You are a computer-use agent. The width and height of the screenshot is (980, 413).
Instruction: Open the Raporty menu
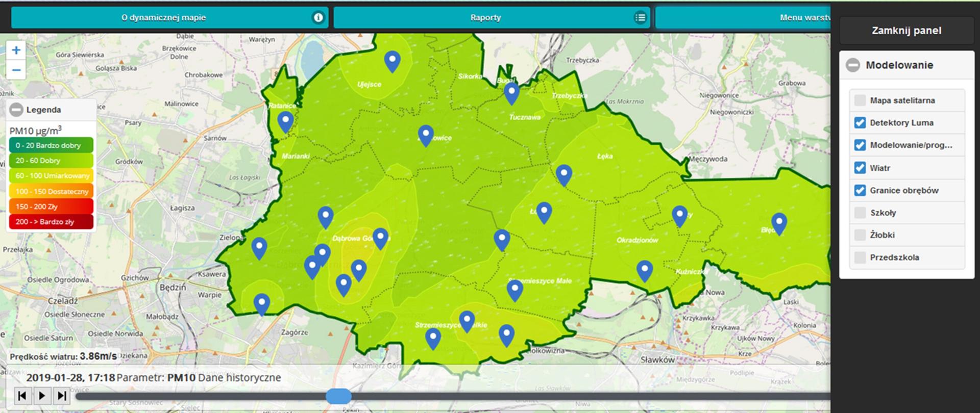[485, 18]
